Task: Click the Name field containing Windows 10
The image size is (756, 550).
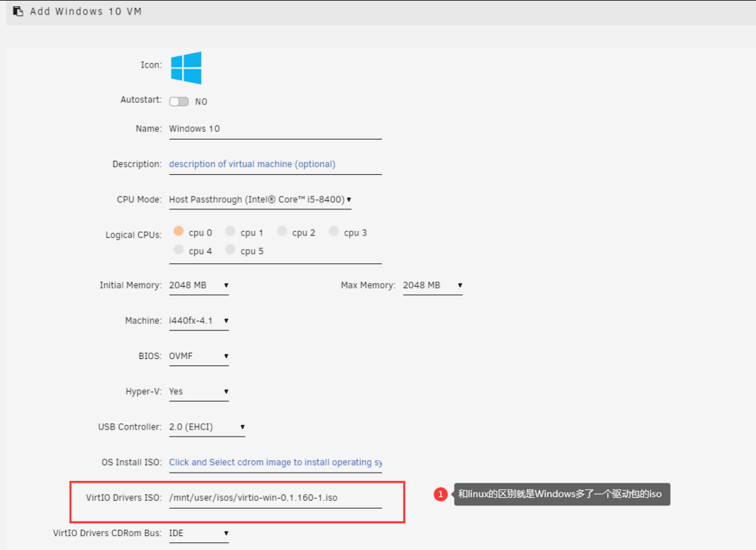Action: pos(276,129)
